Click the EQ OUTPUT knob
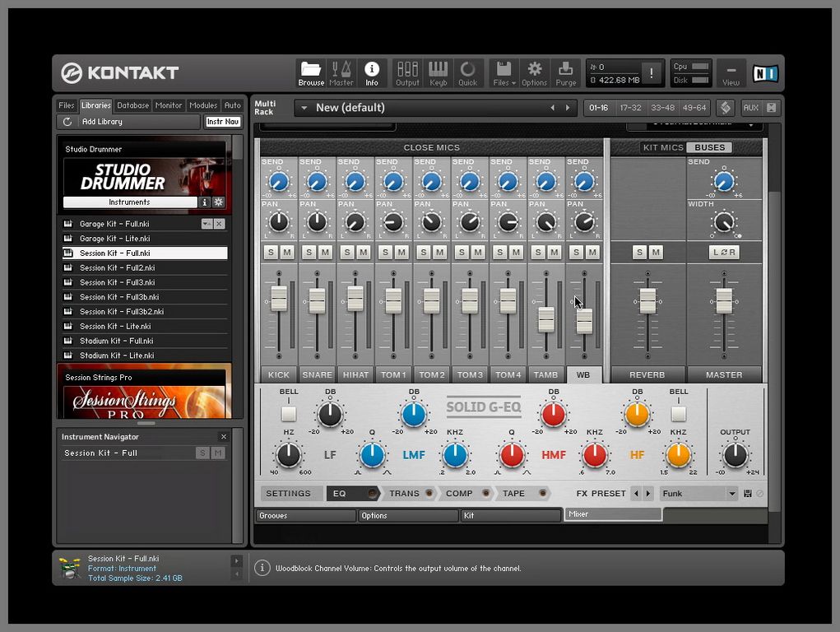The width and height of the screenshot is (840, 632). (x=735, y=455)
